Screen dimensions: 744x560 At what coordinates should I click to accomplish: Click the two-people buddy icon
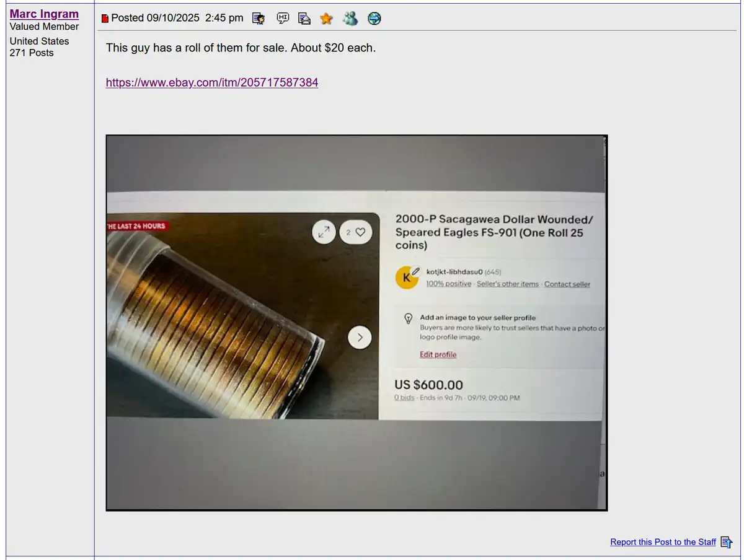tap(350, 19)
